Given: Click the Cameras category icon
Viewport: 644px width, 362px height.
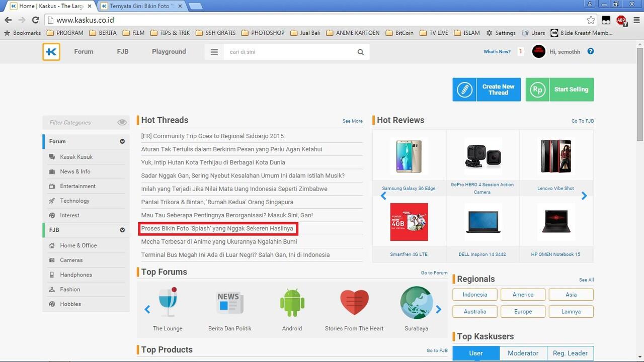Looking at the screenshot, I should click(52, 260).
